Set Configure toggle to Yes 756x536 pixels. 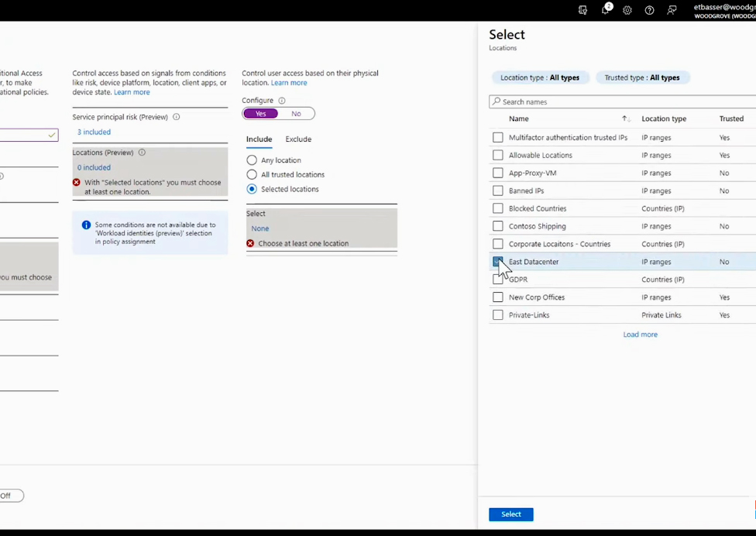point(261,114)
